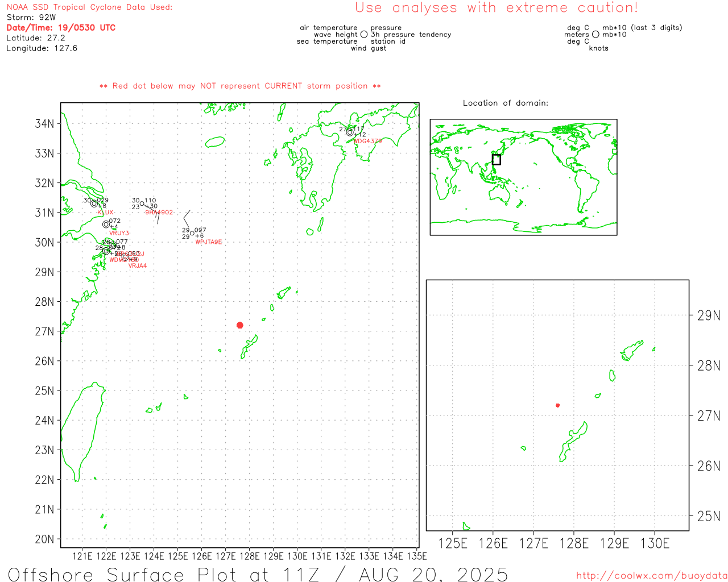The width and height of the screenshot is (728, 582).
Task: Click the 'station id' legend label
Action: (x=388, y=41)
